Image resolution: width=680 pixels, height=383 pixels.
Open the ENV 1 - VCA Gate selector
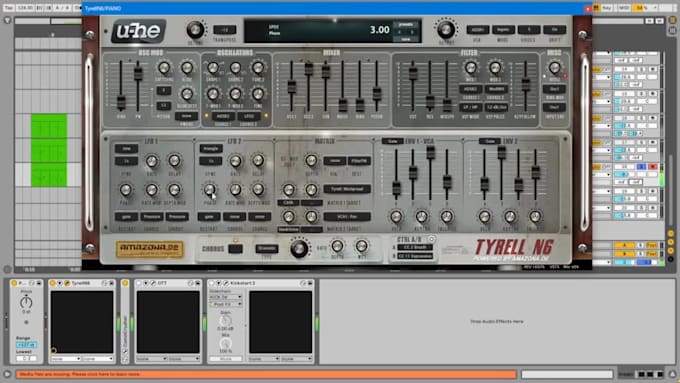click(x=392, y=141)
